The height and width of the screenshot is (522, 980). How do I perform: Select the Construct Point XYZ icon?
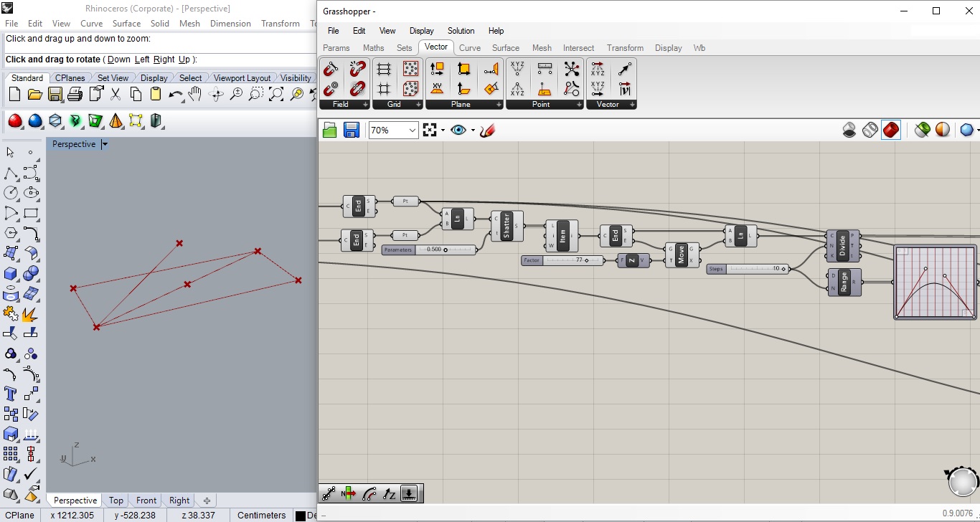click(517, 69)
